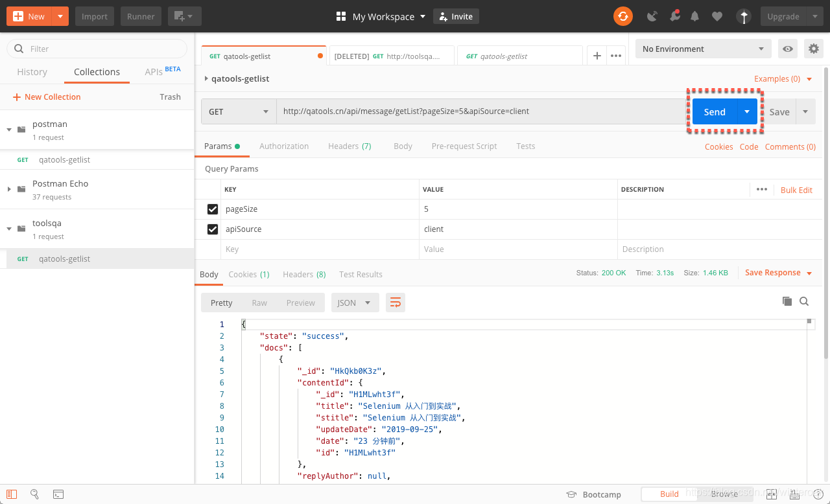830x504 pixels.
Task: Switch to Browse mode
Action: 724,494
